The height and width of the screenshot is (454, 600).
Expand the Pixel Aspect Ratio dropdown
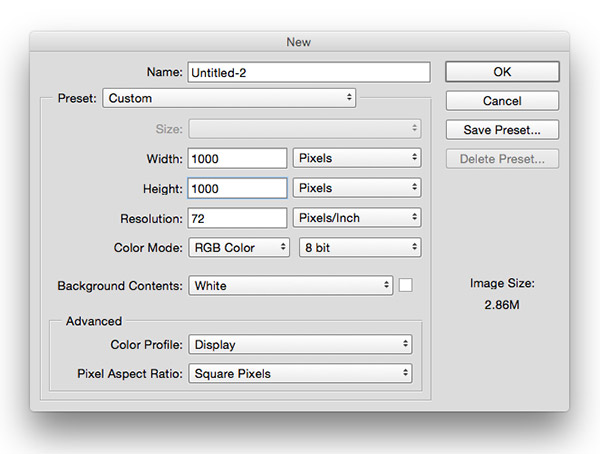300,373
